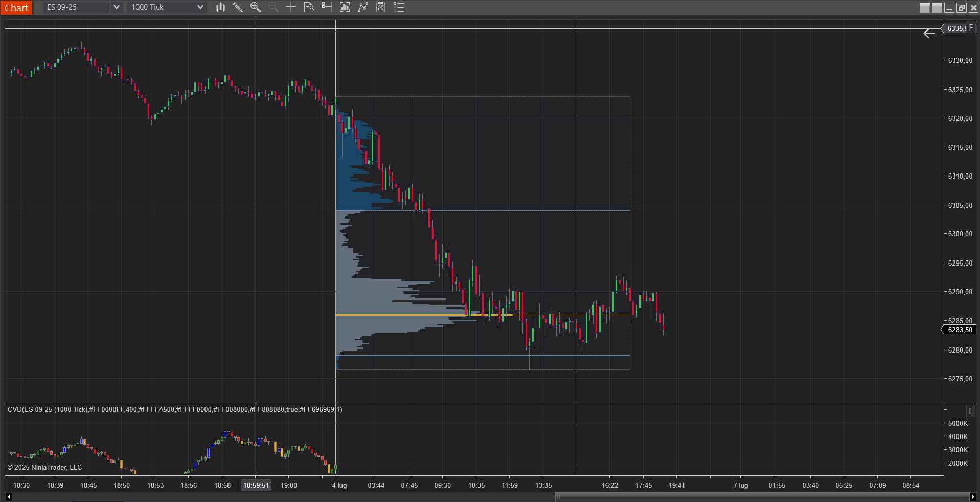Click the scrollbar left arrow
This screenshot has width=980, height=502.
coord(8,497)
